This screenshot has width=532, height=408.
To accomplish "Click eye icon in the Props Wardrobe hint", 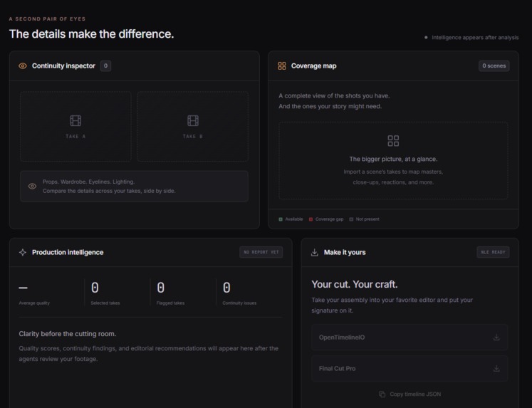I will click(32, 186).
